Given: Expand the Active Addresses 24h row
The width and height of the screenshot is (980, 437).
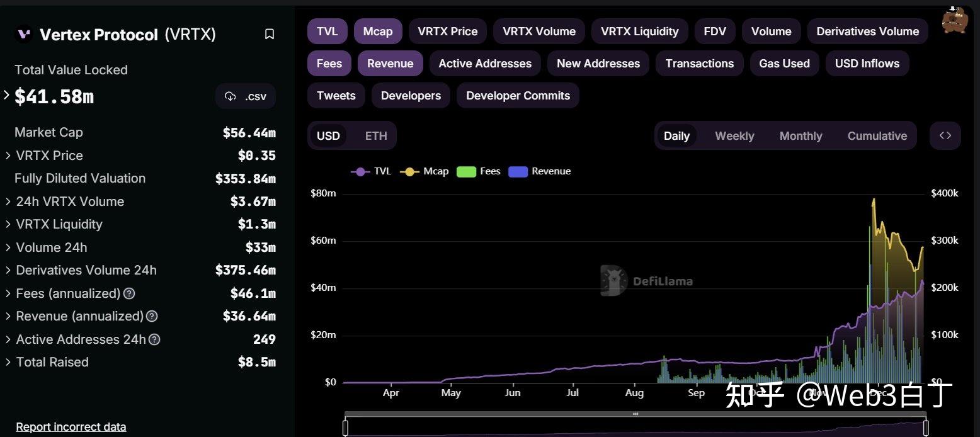Looking at the screenshot, I should pos(8,339).
